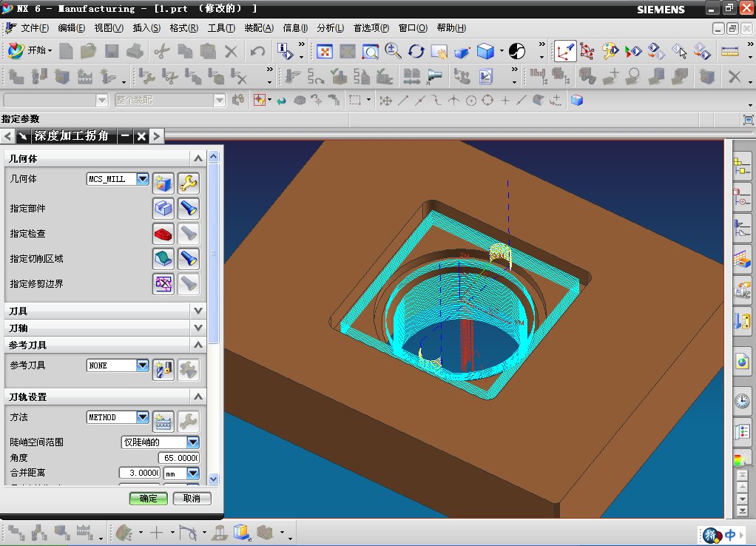Click the measure distance ruler icon
The image size is (756, 546).
pos(729,51)
